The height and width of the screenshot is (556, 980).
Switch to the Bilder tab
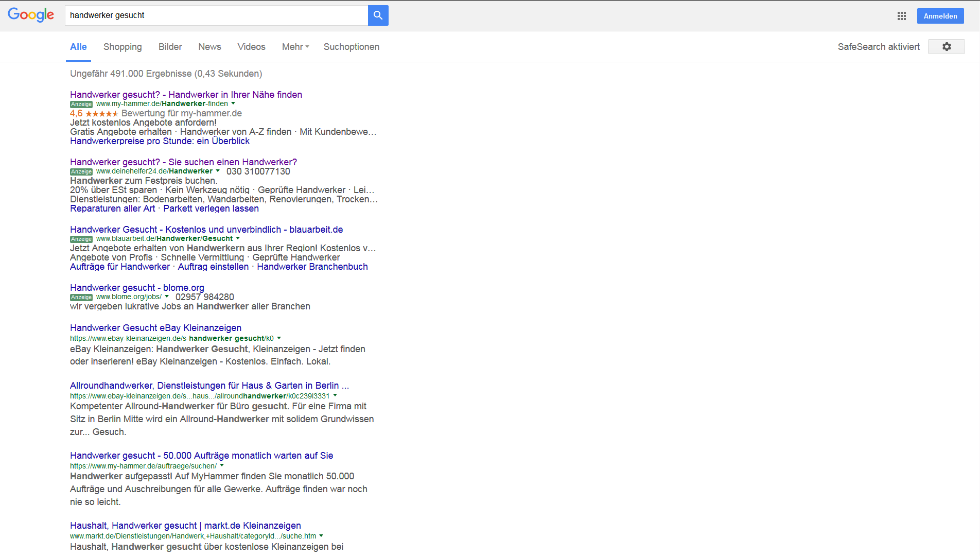[x=170, y=47]
